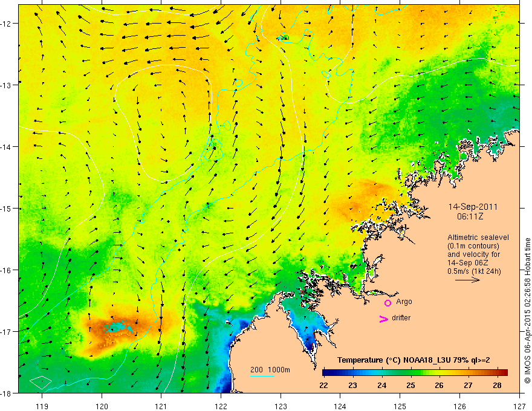Click the longitude axis label 122
This screenshot has width=532, height=411.
pyautogui.click(x=221, y=406)
